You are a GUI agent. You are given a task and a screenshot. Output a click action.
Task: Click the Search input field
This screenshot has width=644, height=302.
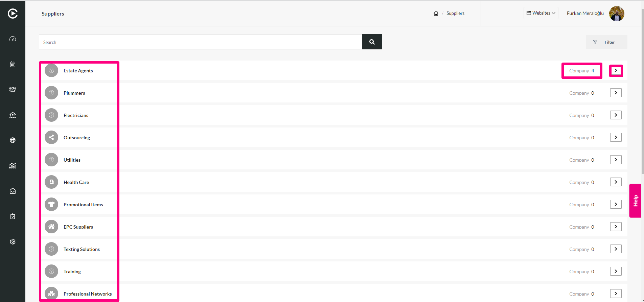pos(200,42)
